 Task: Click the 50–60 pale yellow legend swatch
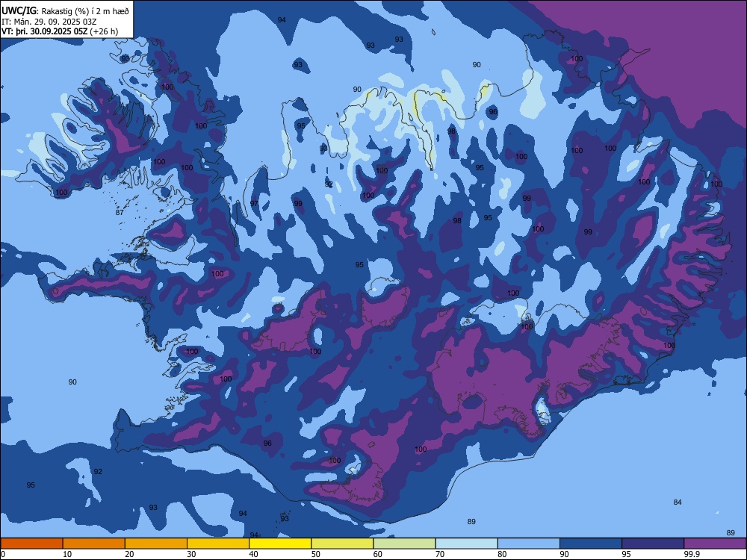point(343,544)
